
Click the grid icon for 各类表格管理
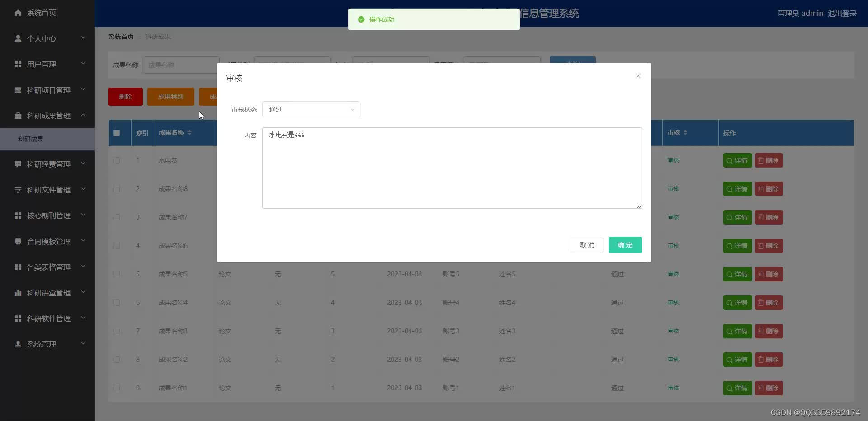(x=18, y=267)
